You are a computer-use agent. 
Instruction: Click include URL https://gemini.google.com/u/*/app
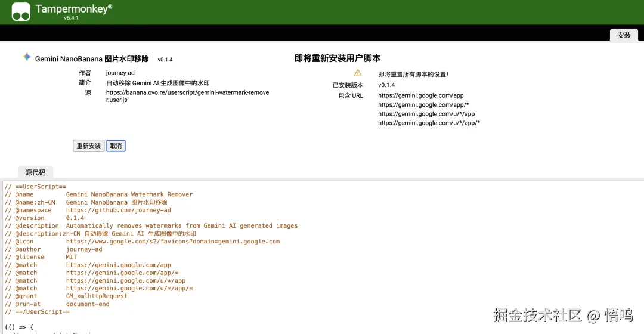tap(426, 114)
